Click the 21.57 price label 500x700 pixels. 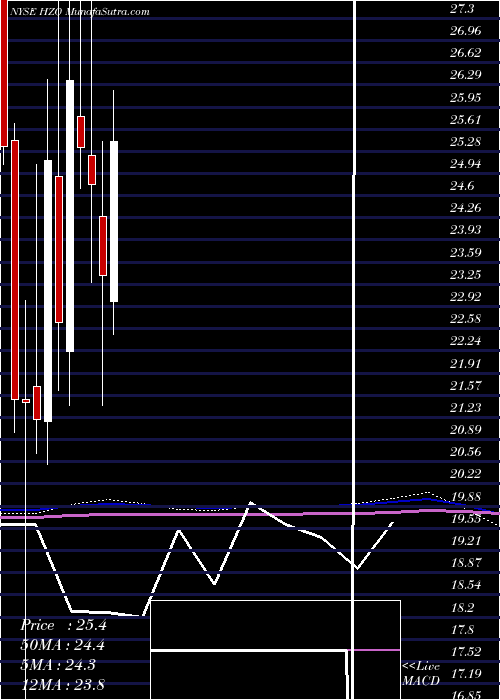[466, 385]
